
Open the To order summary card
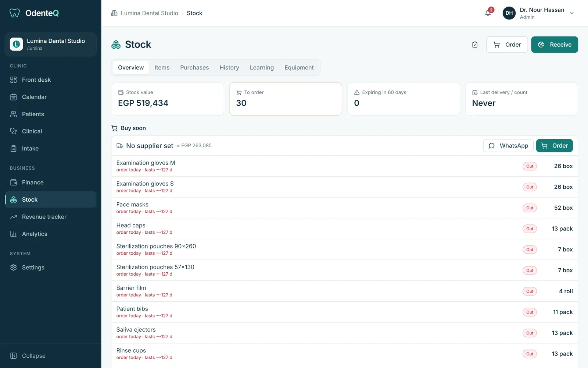pos(286,99)
